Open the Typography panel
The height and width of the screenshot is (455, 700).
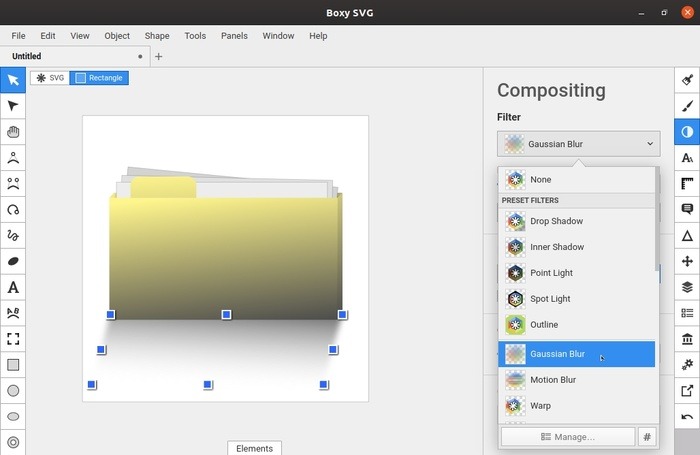687,158
